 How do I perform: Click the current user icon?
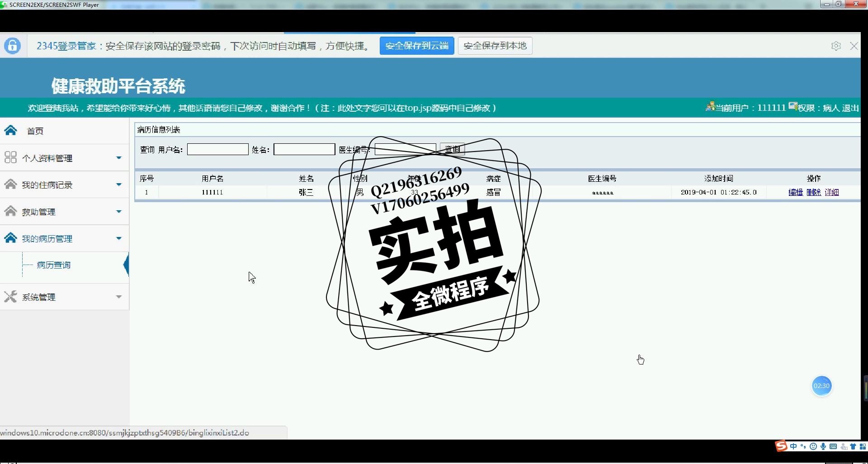710,107
